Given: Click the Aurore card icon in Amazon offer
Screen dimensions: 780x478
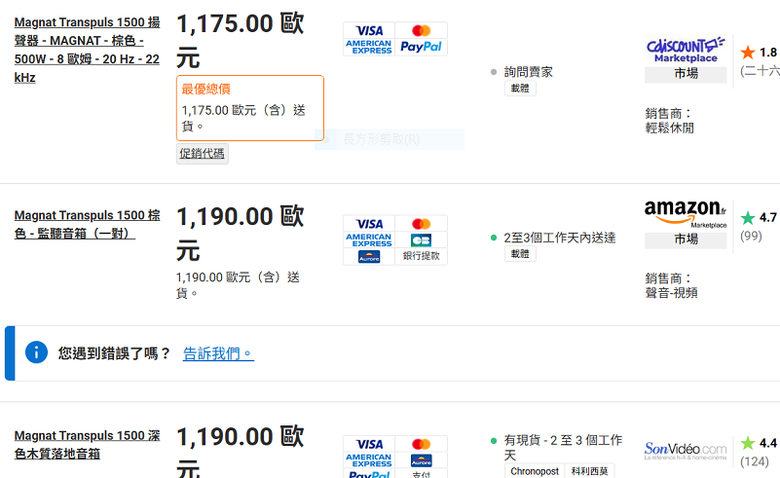Looking at the screenshot, I should (369, 257).
